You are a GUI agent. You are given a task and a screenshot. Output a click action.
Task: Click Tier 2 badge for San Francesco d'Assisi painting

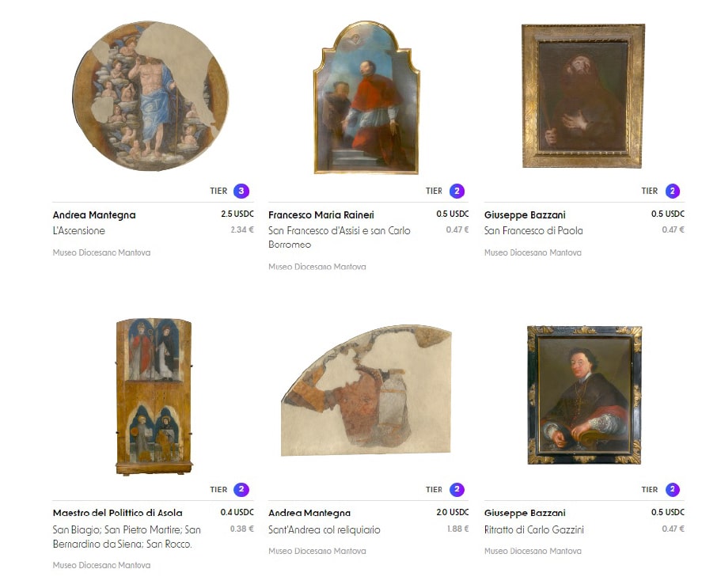457,191
